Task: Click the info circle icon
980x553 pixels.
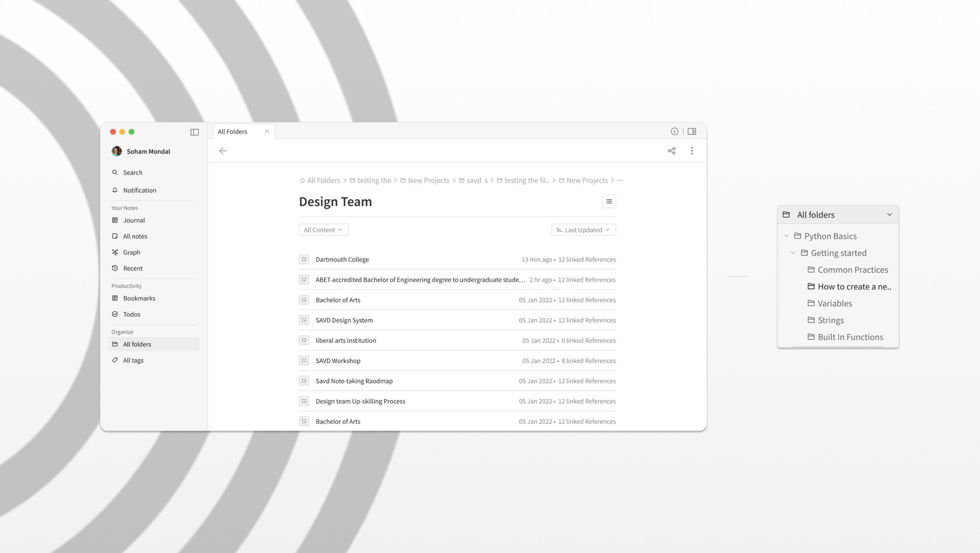Action: 674,131
